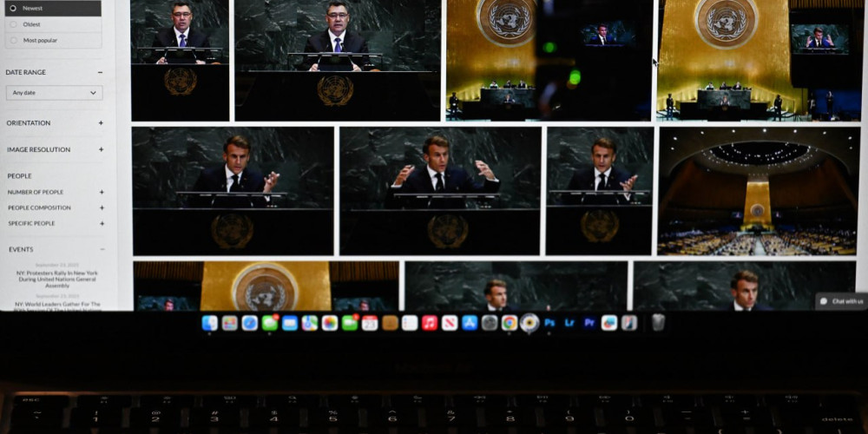Launch Premiere Pro from the dock
Image resolution: width=868 pixels, height=434 pixels.
tap(589, 323)
